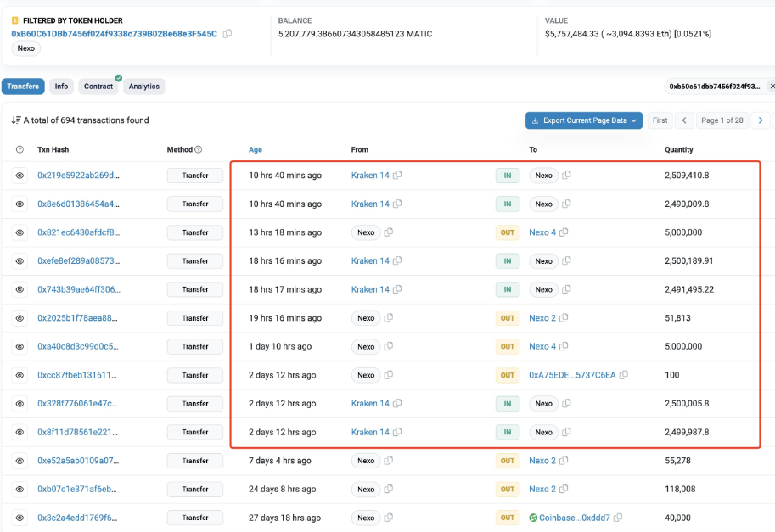View details eye icon for 0x219e5922ab269d transaction
Image resolution: width=775 pixels, height=532 pixels.
tap(20, 176)
